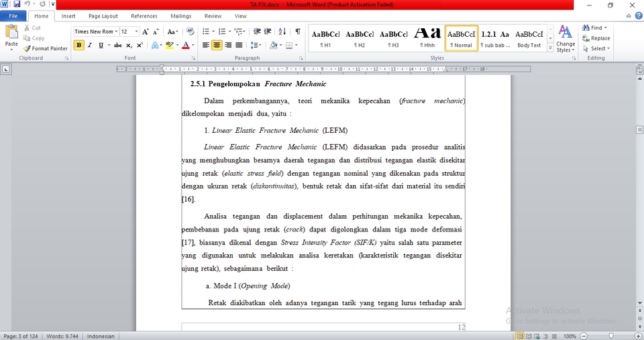Image resolution: width=644 pixels, height=340 pixels.
Task: Toggle Align Text Left
Action: (x=206, y=45)
